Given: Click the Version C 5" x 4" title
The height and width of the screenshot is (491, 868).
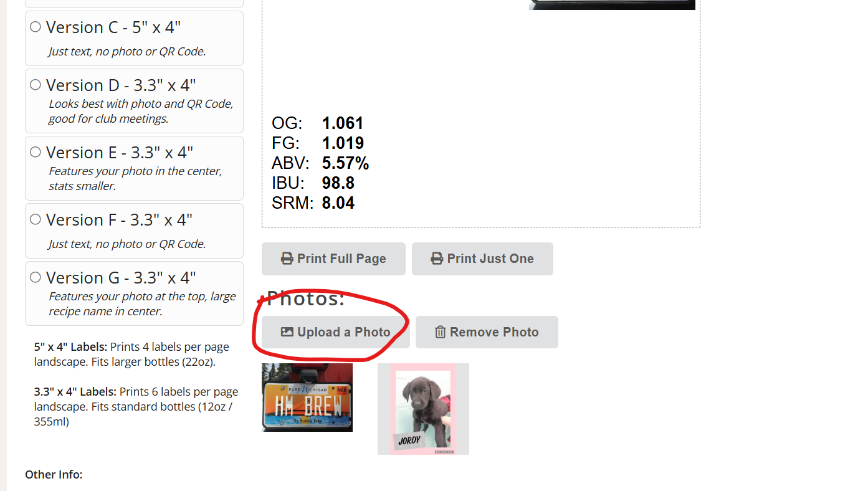Looking at the screenshot, I should tap(113, 27).
